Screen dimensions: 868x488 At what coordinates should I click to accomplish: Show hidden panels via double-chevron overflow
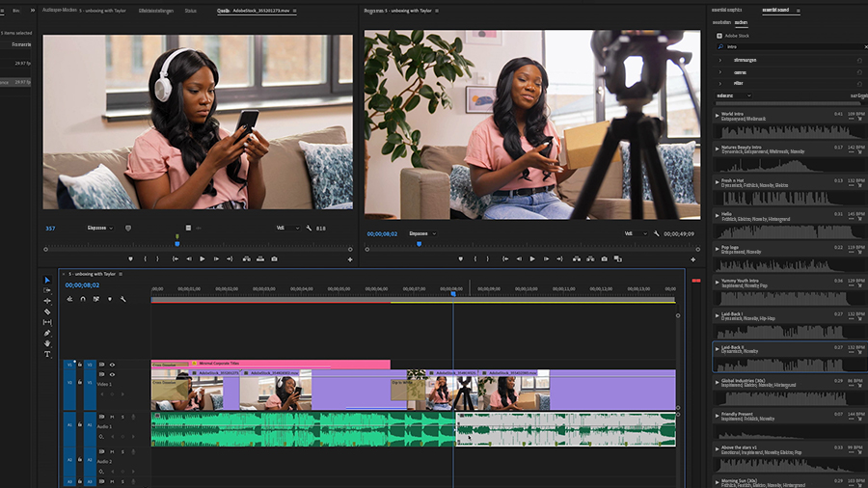[x=33, y=10]
